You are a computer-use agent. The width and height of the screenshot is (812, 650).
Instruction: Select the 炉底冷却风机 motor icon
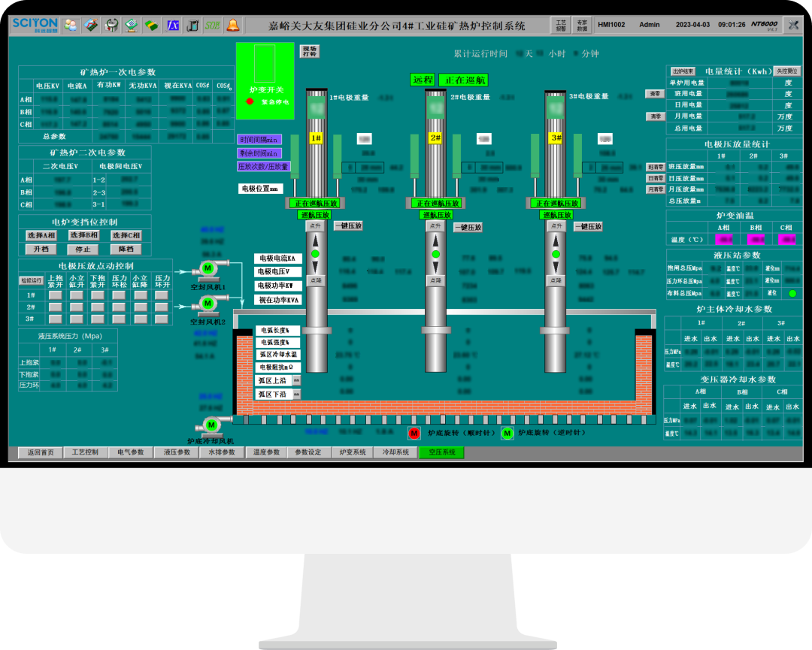[211, 425]
